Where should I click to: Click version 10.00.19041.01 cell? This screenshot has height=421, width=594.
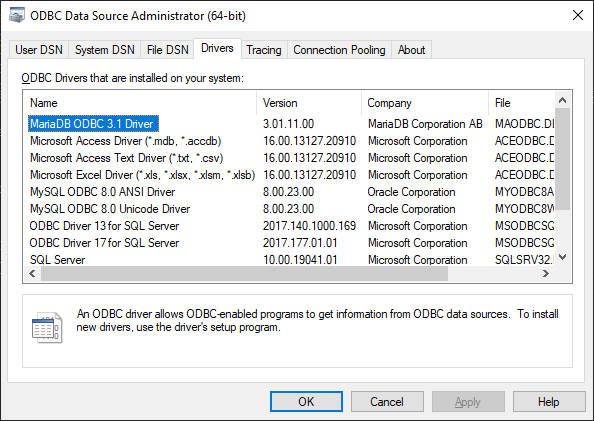pyautogui.click(x=300, y=260)
